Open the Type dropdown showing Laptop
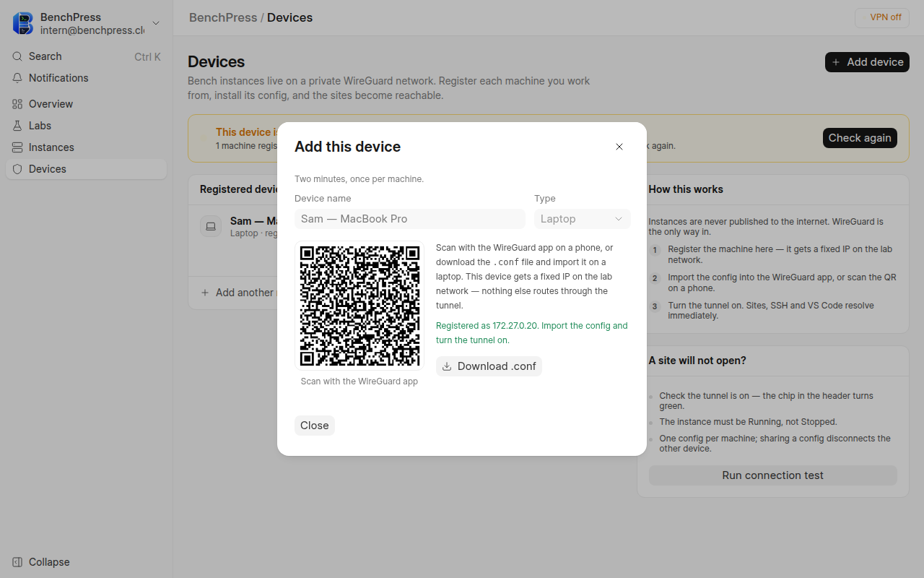 (583, 219)
